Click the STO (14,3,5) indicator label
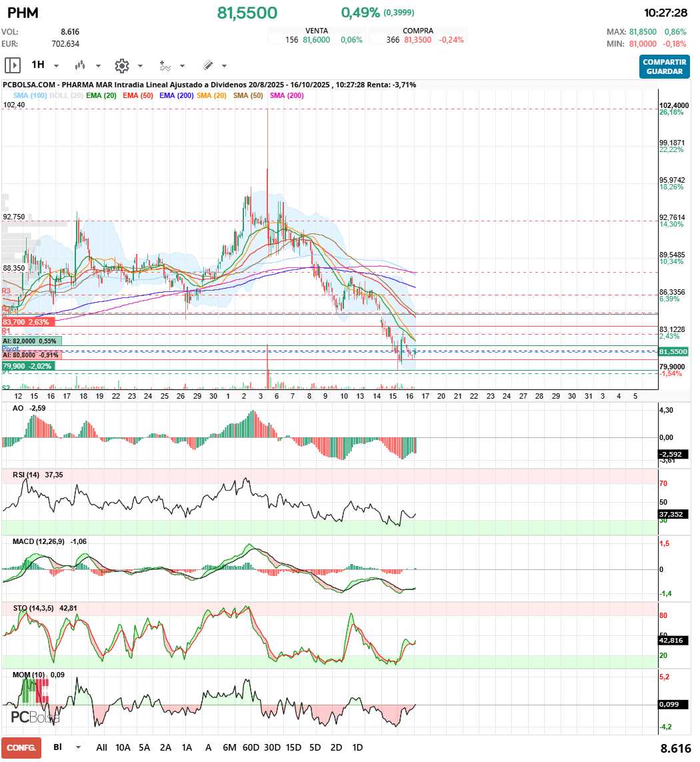The image size is (700, 762). point(33,608)
